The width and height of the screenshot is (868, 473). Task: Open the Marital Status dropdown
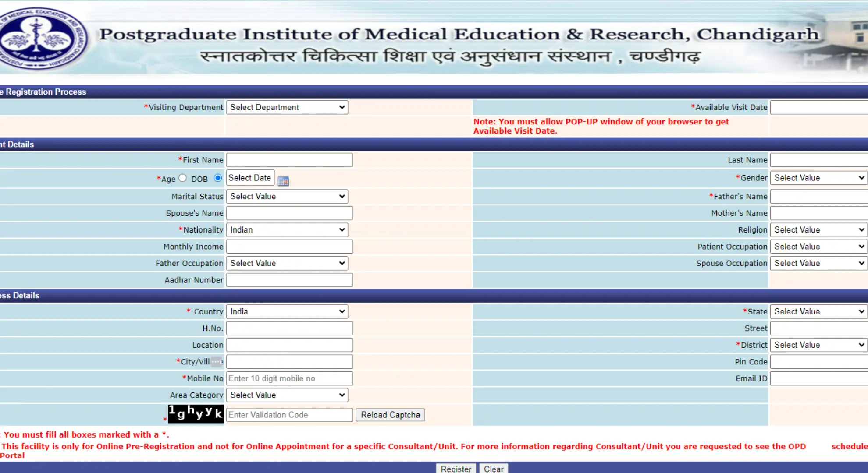tap(287, 196)
